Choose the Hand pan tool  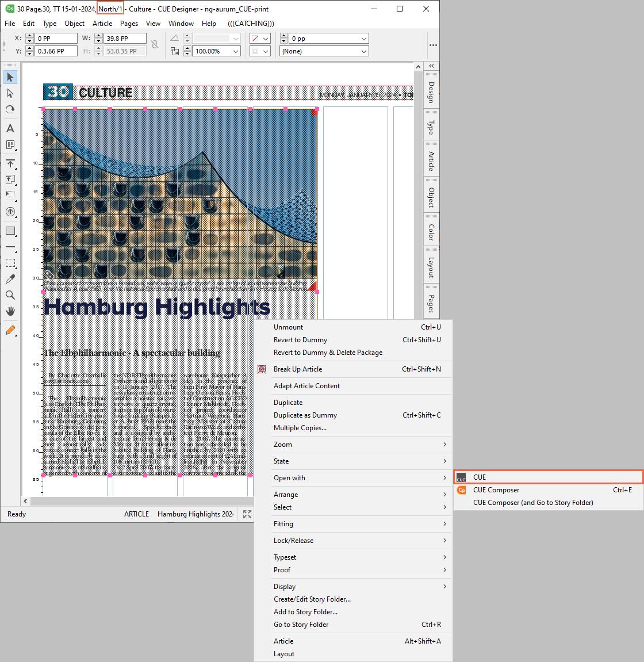[10, 311]
